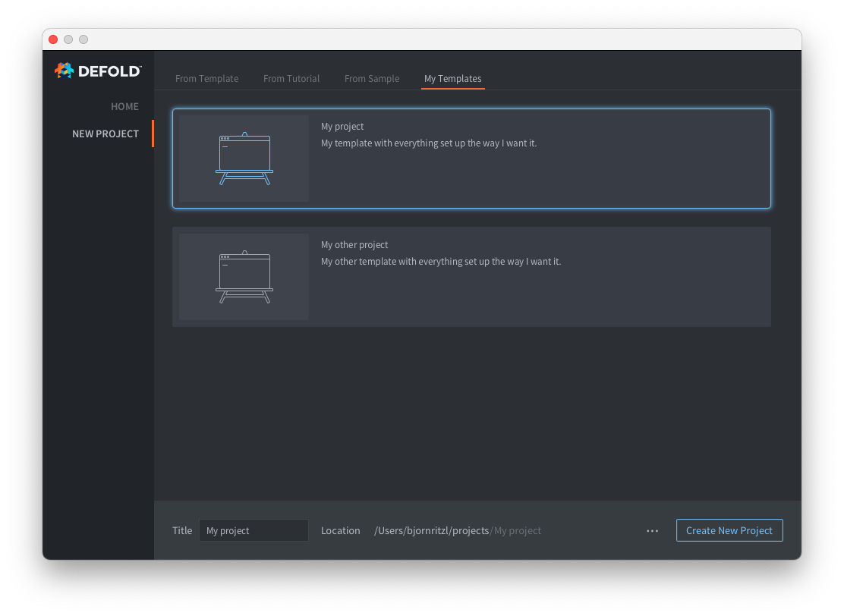Click the orange Defold hexagon emblem

pyautogui.click(x=63, y=70)
